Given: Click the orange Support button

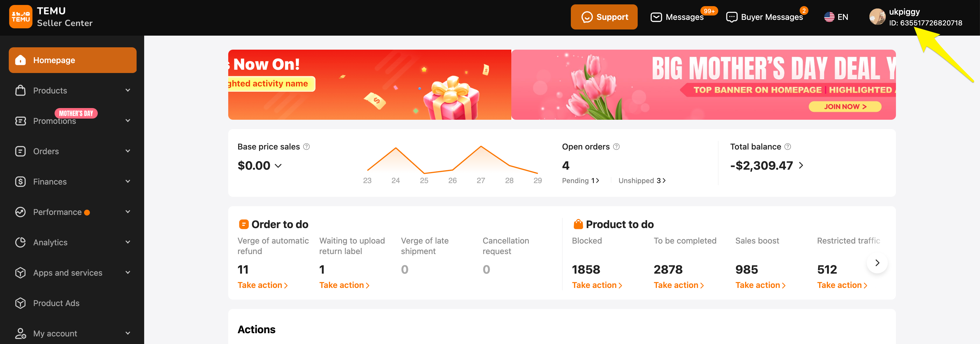Looking at the screenshot, I should [x=604, y=17].
